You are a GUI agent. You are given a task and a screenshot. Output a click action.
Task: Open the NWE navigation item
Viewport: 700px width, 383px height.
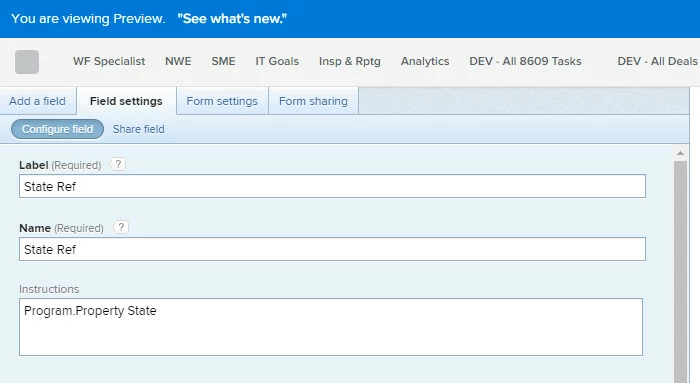(x=178, y=61)
